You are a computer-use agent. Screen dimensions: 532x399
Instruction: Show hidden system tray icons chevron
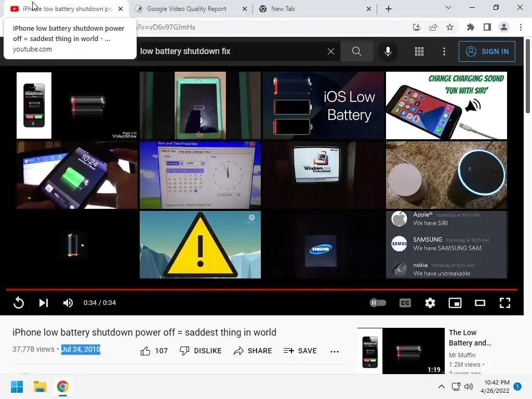(442, 387)
